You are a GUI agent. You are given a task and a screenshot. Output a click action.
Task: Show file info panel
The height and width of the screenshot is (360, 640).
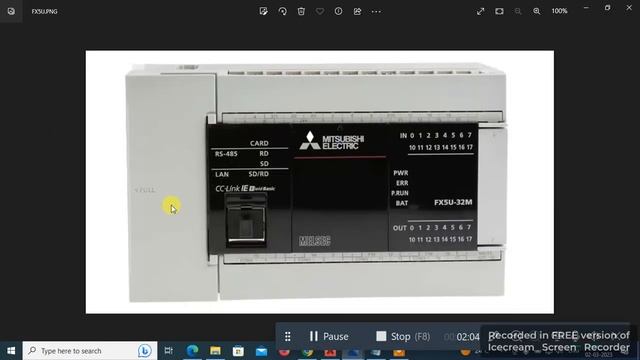[338, 11]
